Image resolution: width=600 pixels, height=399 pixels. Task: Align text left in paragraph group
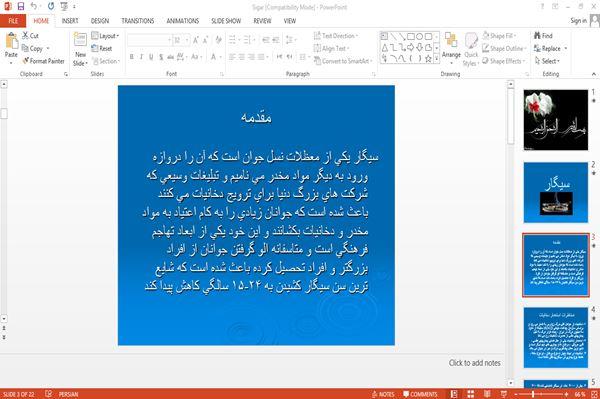(x=232, y=57)
